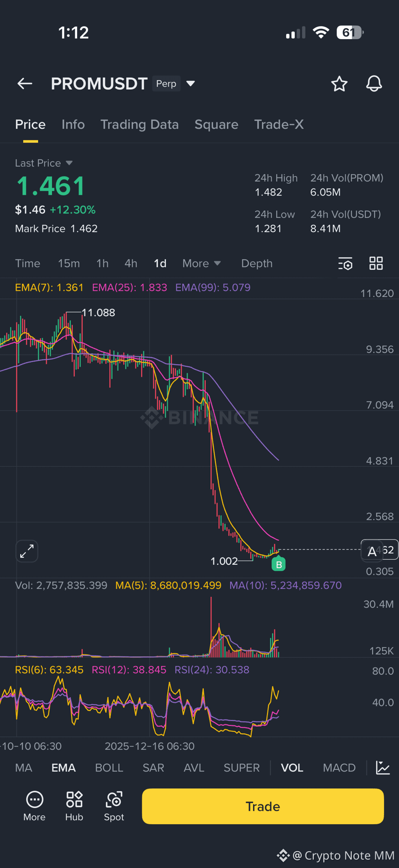Switch to the Spot market icon
Image resolution: width=399 pixels, height=868 pixels.
pos(114,806)
